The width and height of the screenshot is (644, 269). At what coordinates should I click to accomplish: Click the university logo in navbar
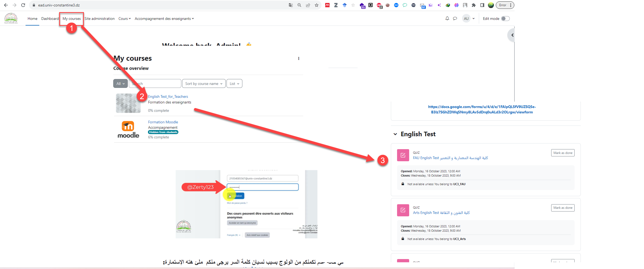11,18
